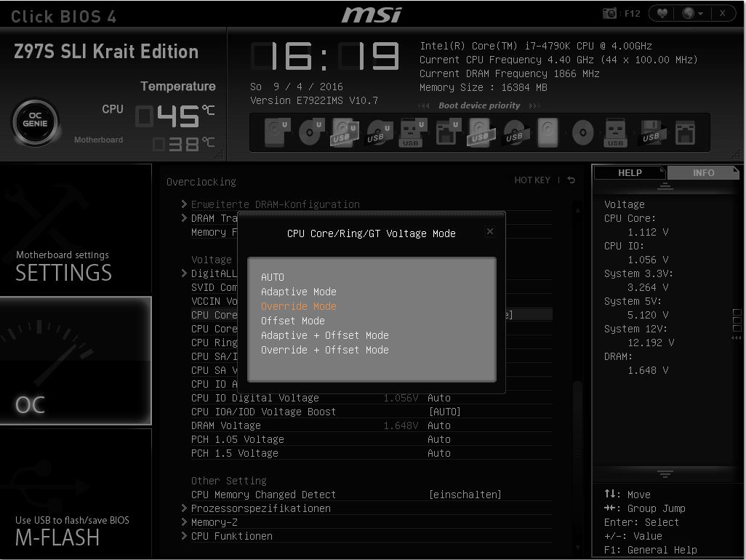Viewport: 746px width, 560px height.
Task: Click the back arrow next to HOT KEY
Action: coord(571,180)
